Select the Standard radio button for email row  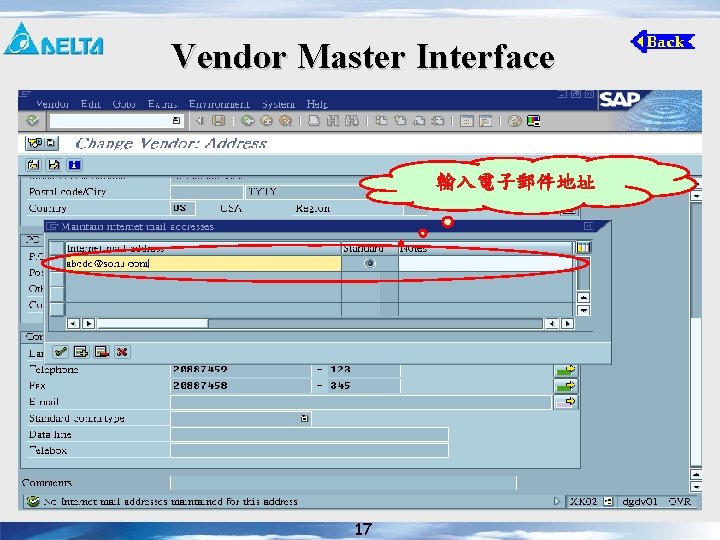click(x=370, y=264)
